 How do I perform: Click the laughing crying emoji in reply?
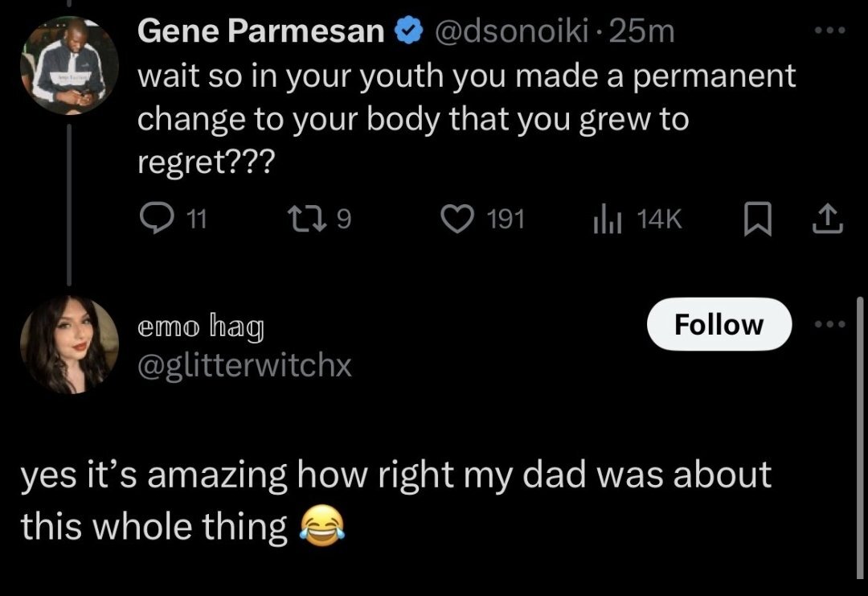click(321, 527)
